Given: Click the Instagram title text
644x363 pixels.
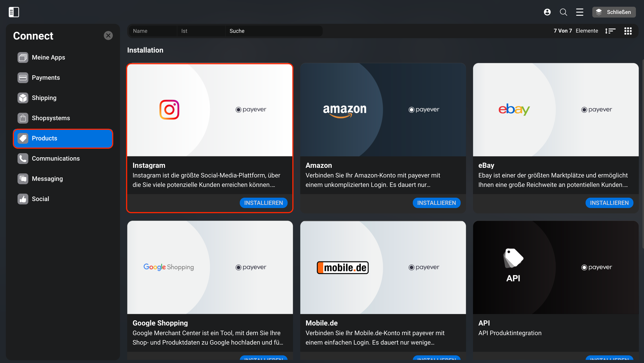Looking at the screenshot, I should tap(149, 165).
